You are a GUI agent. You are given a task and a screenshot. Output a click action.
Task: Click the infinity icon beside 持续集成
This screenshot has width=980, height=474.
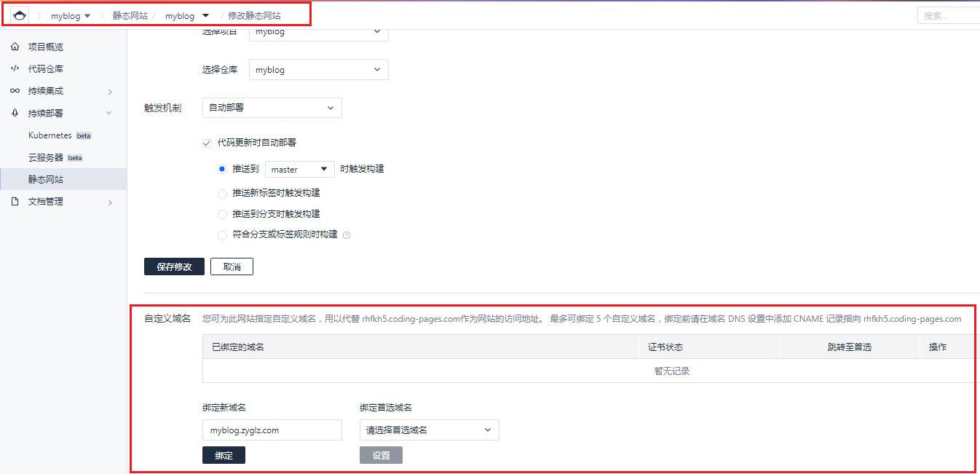click(15, 91)
